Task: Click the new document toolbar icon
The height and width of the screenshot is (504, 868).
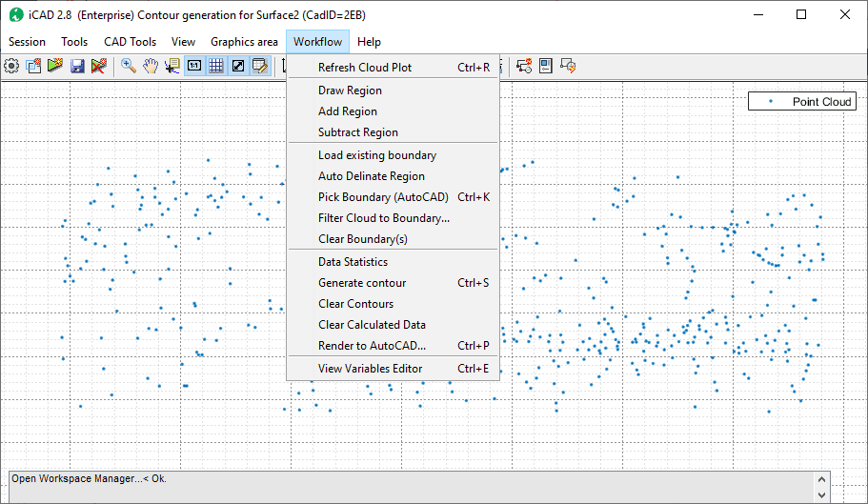Action: [x=33, y=66]
